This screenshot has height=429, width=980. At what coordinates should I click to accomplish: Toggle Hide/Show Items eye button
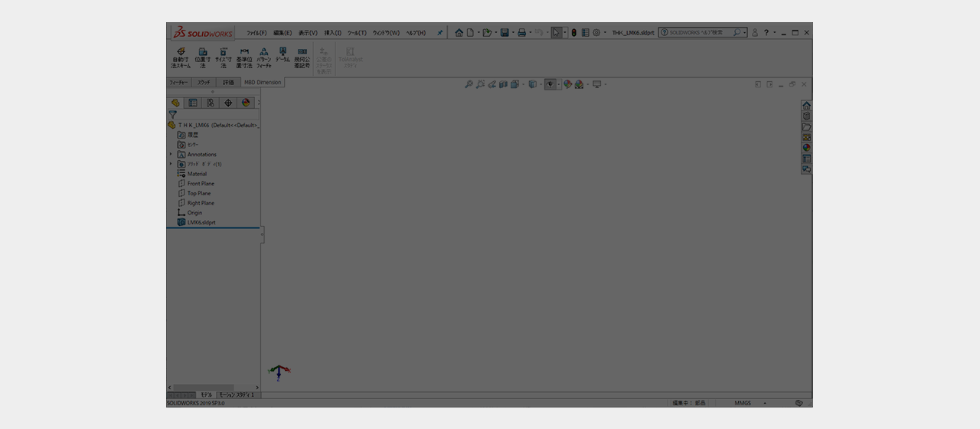[550, 84]
